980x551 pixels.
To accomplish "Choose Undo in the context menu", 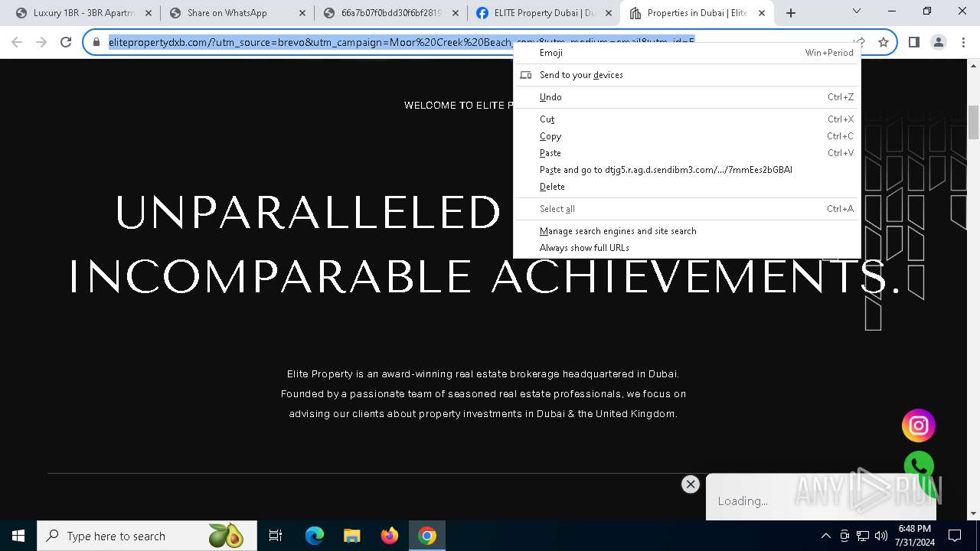I will point(687,97).
